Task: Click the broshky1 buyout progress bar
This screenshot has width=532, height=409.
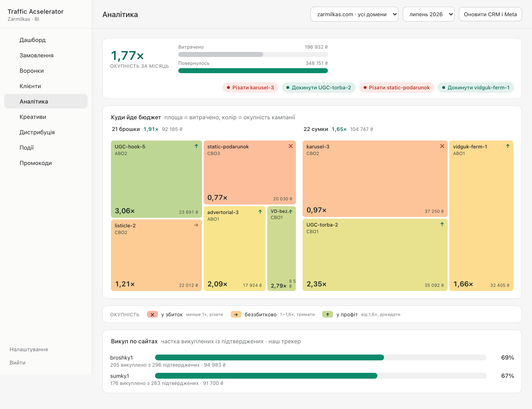Action: [321, 357]
